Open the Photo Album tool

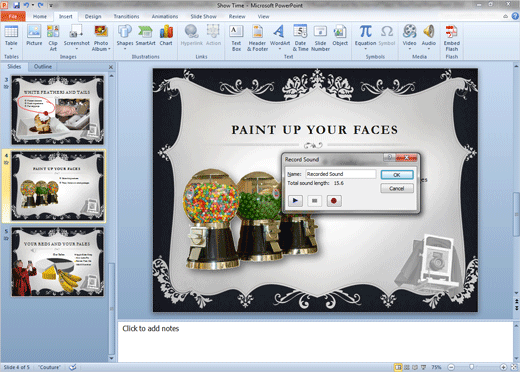coord(101,37)
